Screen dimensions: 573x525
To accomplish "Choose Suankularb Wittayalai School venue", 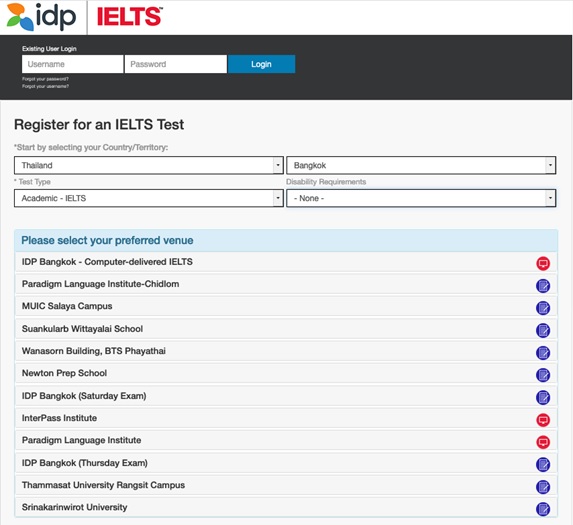I will (x=286, y=329).
